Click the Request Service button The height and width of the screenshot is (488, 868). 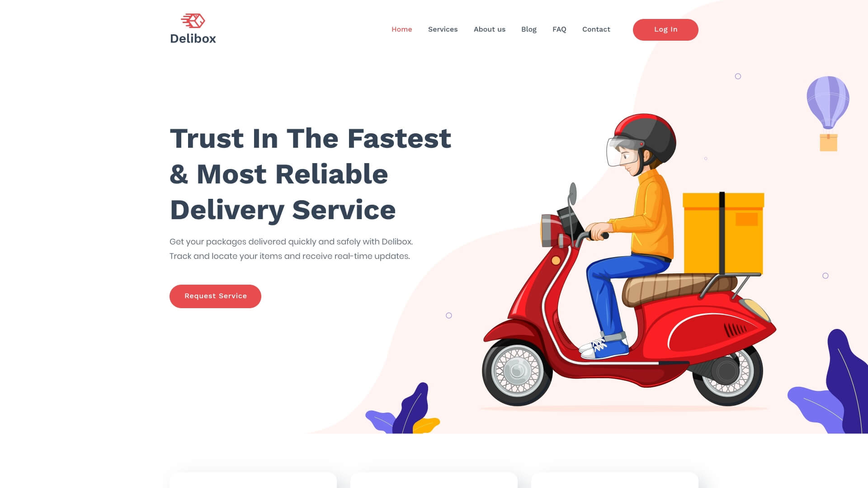coord(216,296)
